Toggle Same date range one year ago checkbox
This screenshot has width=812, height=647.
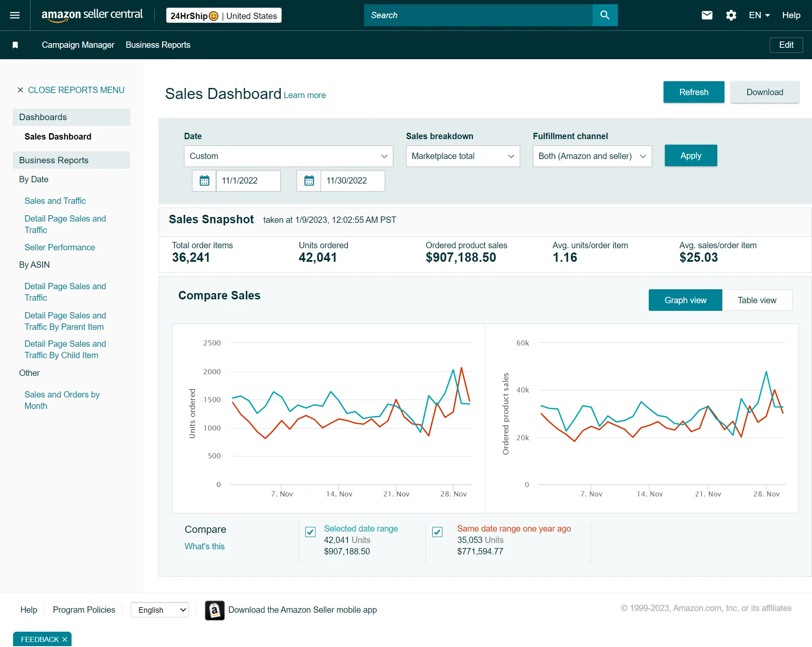(x=437, y=532)
